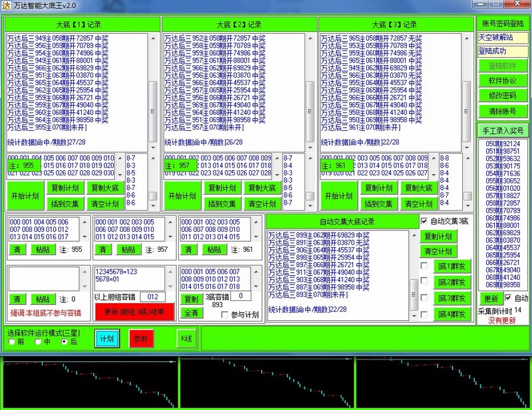
Task: Click 软件协议 in the account panel
Action: coord(502,80)
